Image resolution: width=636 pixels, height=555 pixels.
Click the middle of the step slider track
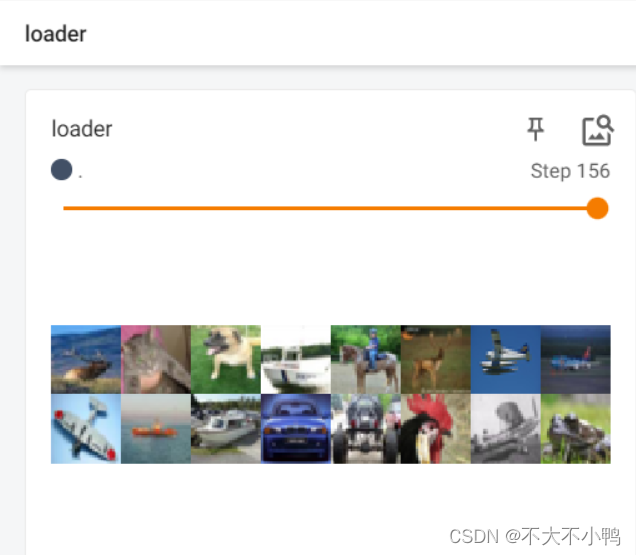(x=330, y=208)
